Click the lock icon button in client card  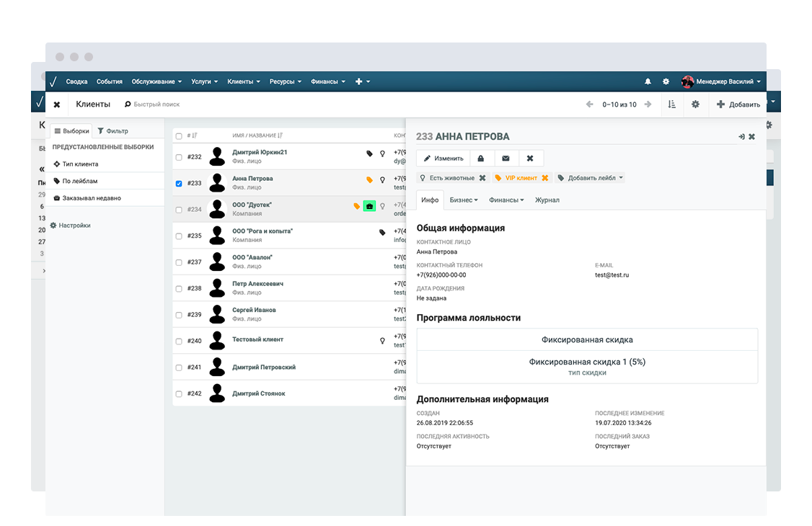pos(480,159)
